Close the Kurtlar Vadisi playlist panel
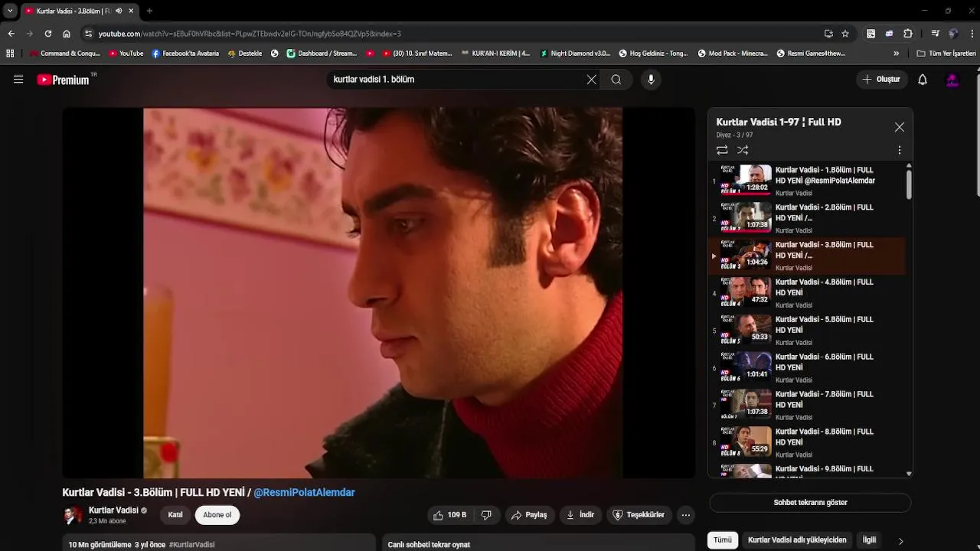This screenshot has width=980, height=551. (x=900, y=127)
